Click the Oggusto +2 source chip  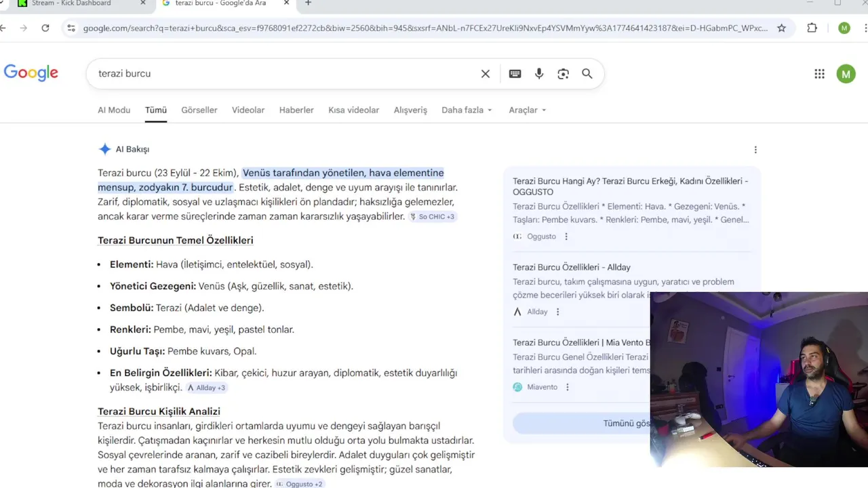299,484
